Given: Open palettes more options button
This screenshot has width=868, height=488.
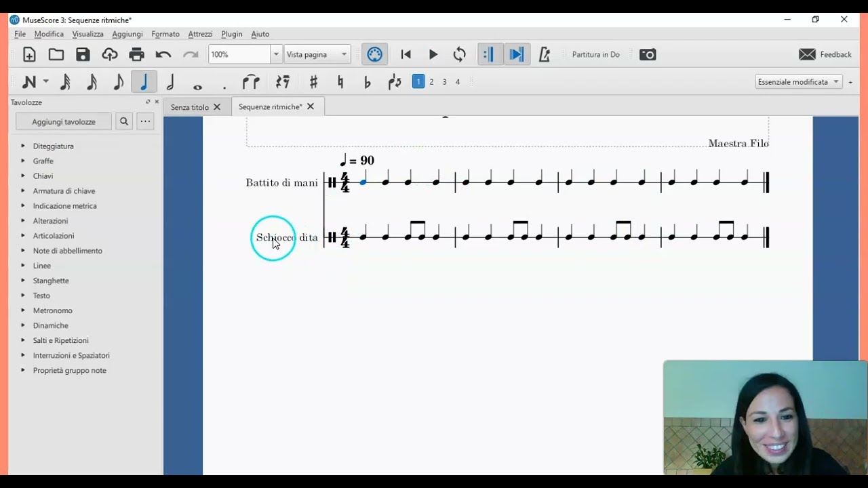Looking at the screenshot, I should (x=145, y=122).
